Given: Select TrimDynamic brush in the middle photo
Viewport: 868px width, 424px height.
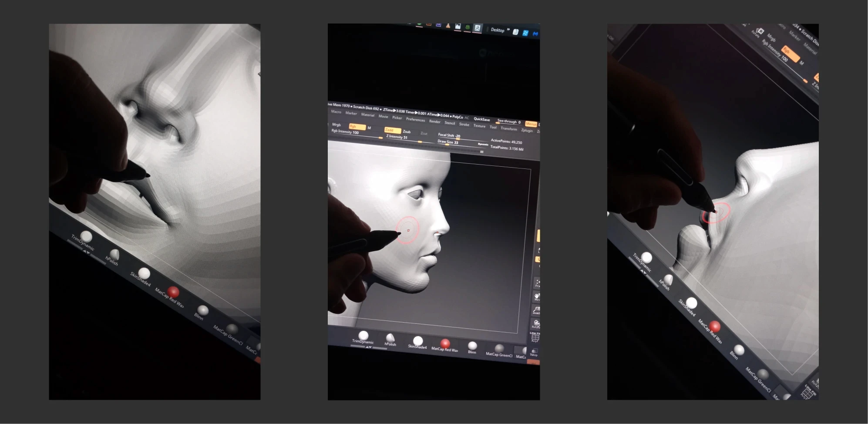Looking at the screenshot, I should click(x=363, y=337).
